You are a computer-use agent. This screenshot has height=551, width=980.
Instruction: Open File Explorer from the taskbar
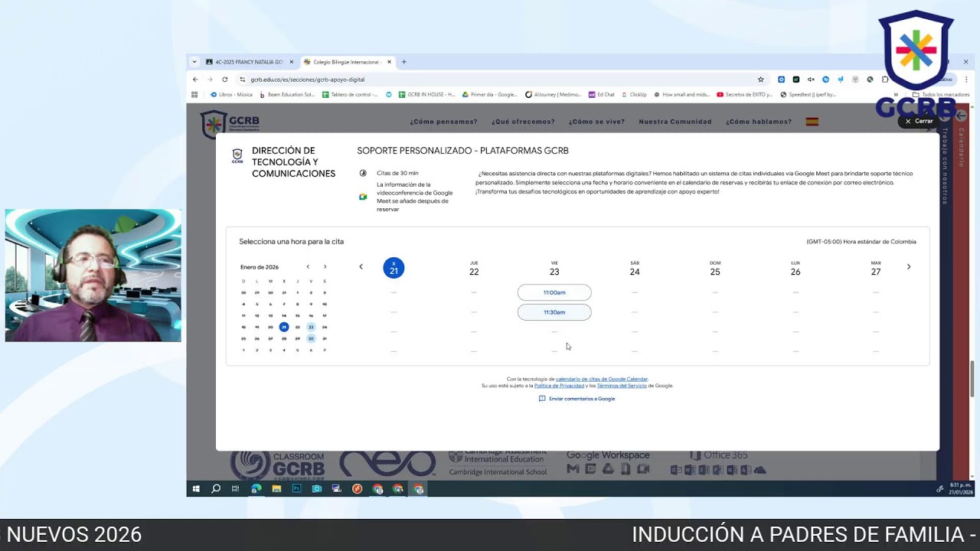pos(276,489)
